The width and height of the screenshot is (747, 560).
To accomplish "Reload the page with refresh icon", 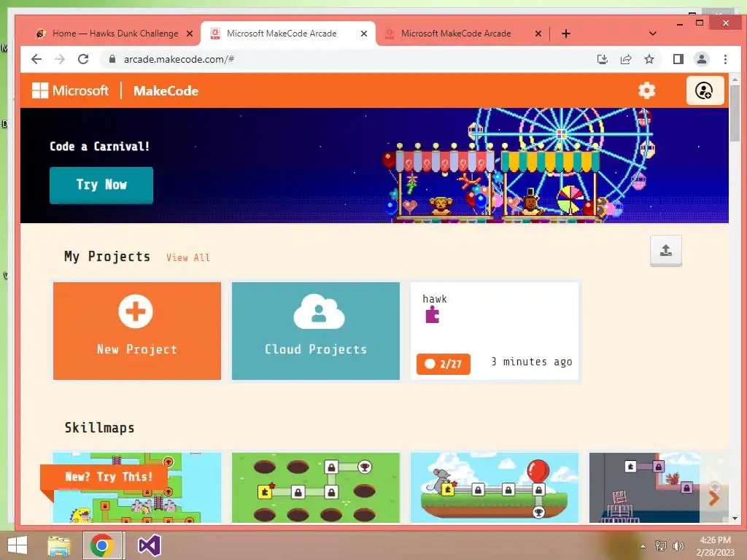I will point(83,59).
